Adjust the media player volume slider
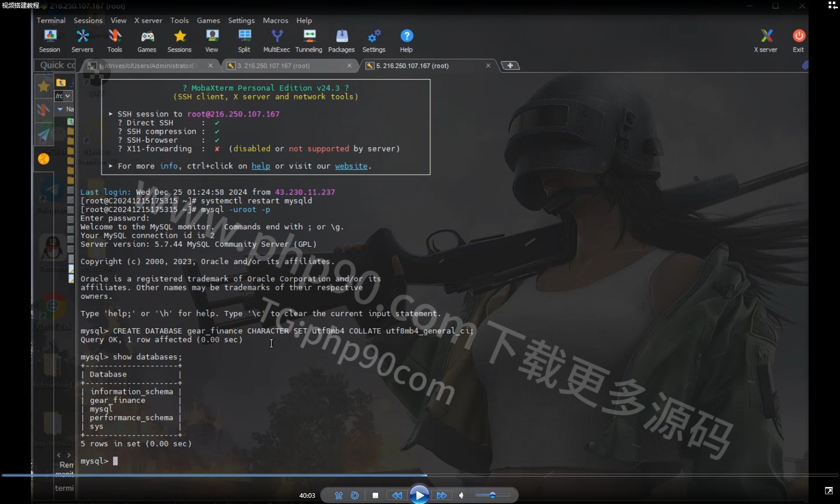The width and height of the screenshot is (840, 504). click(493, 495)
